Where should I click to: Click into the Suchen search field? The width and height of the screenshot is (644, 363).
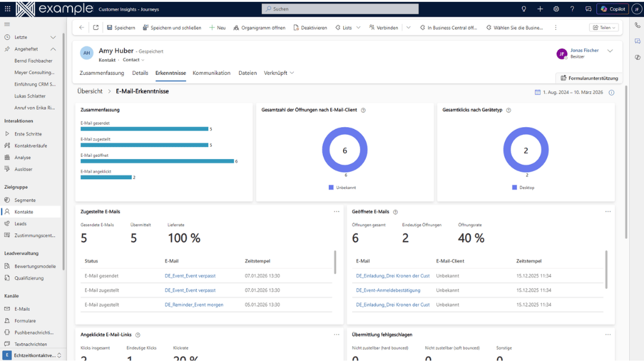pos(340,9)
